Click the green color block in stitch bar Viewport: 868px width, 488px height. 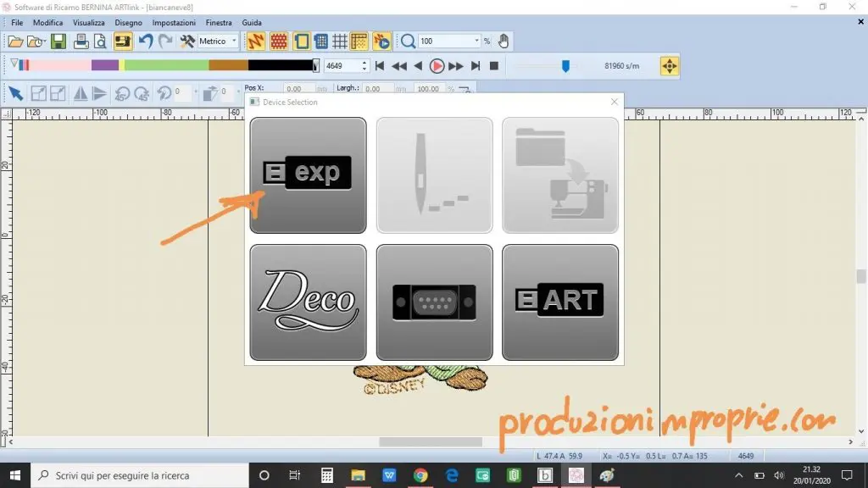[167, 65]
